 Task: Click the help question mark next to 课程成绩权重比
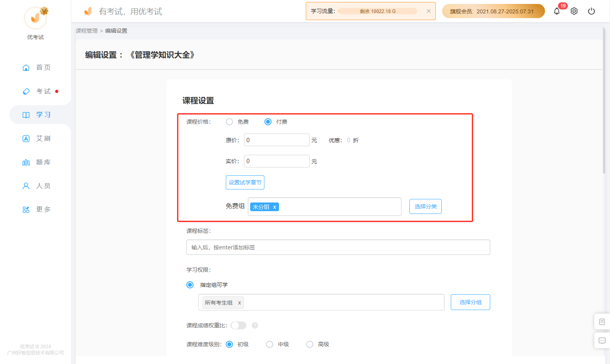point(255,325)
